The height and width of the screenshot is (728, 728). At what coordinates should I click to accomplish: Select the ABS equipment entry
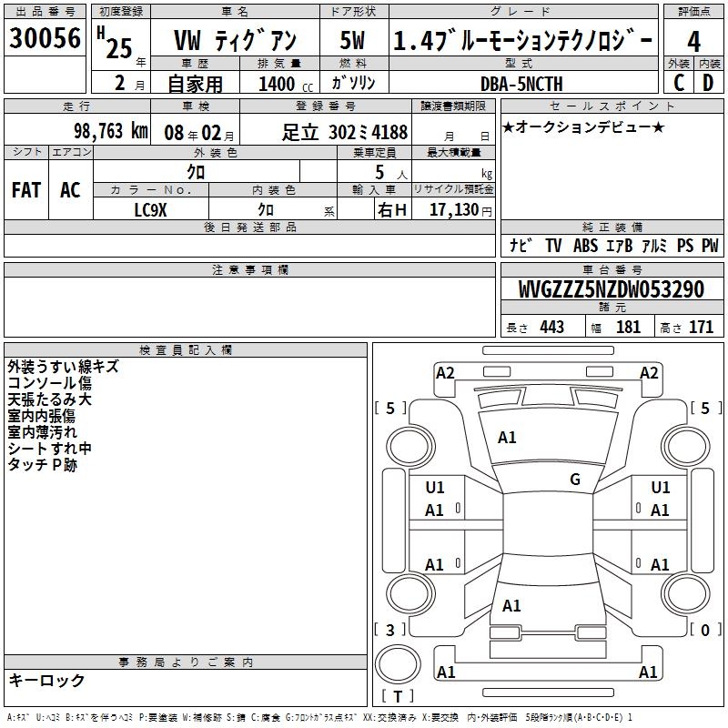585,245
